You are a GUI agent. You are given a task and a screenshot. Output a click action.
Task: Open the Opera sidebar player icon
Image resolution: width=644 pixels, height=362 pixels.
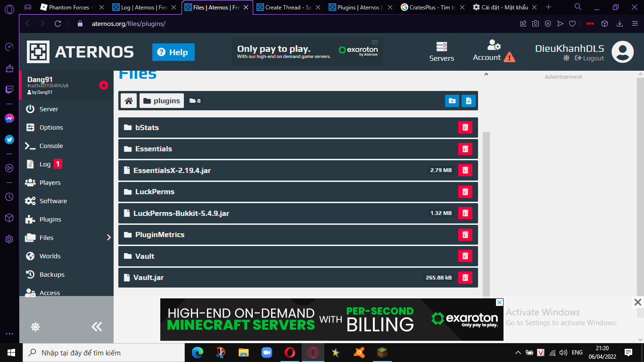[x=9, y=168]
